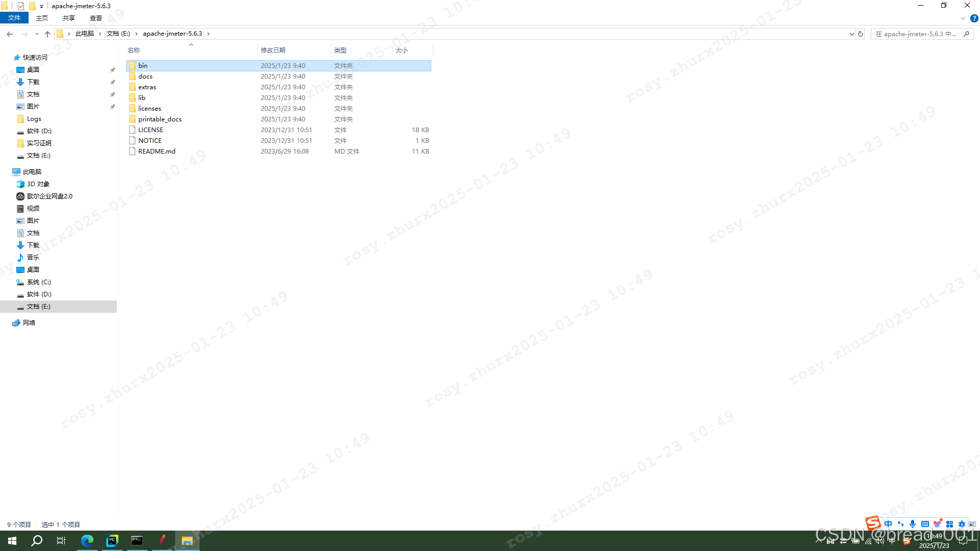
Task: Open the taskbar search icon
Action: click(37, 540)
